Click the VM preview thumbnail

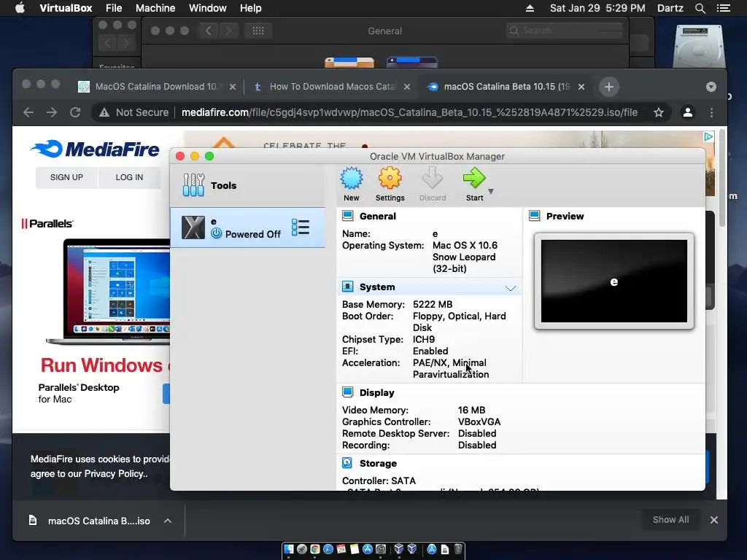(614, 281)
